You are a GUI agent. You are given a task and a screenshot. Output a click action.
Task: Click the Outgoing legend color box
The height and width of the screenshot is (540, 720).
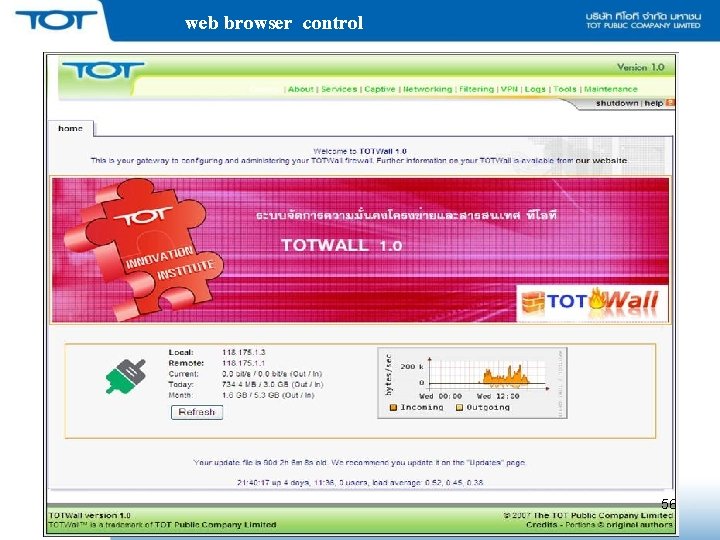point(459,407)
